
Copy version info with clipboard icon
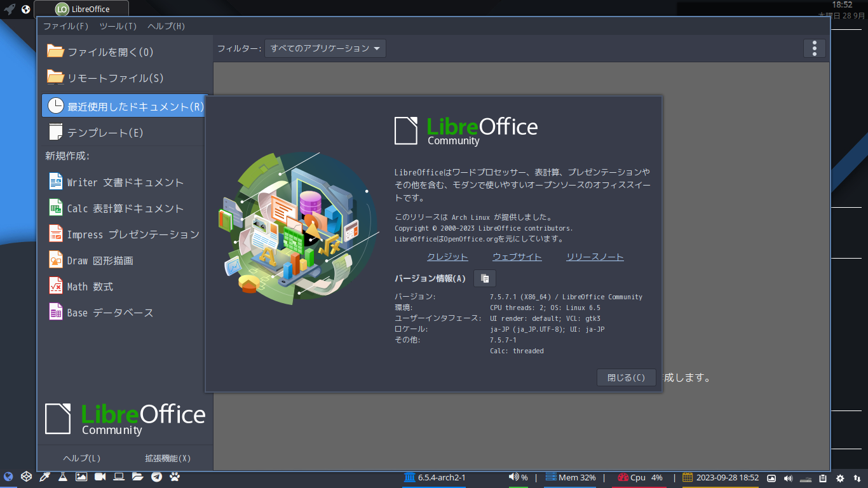485,278
